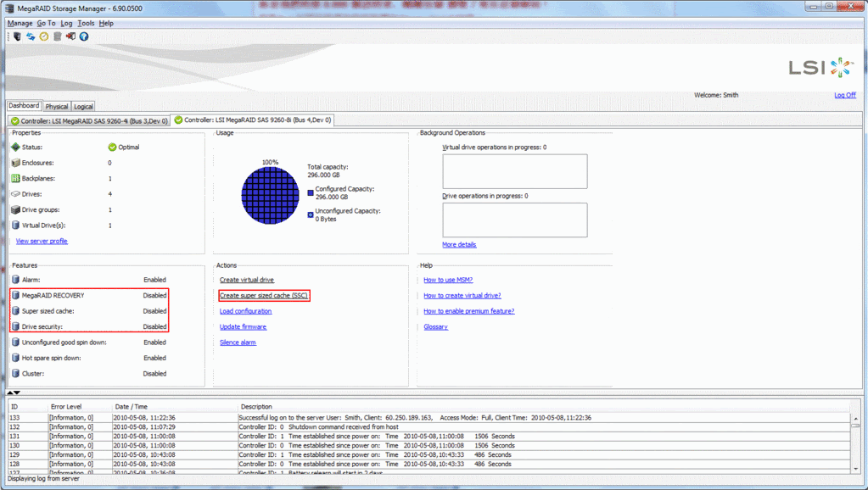This screenshot has width=868, height=490.
Task: Click the Unconfigured Capacity legend swatch
Action: 311,214
